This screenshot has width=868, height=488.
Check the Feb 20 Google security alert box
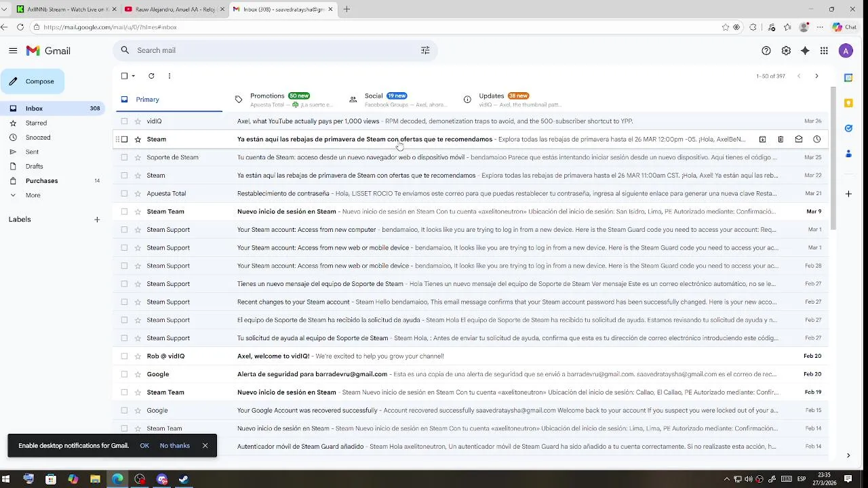(124, 374)
